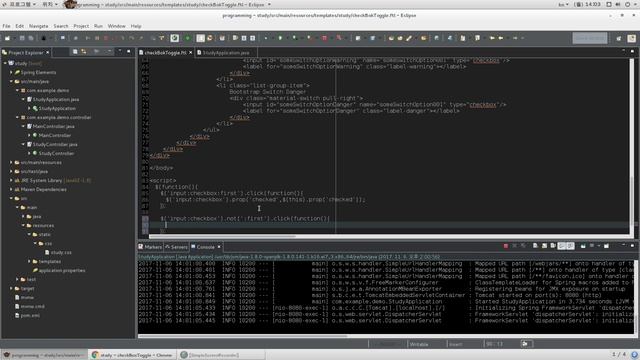640x360 pixels.
Task: Select application.properties file
Action: pyautogui.click(x=62, y=270)
